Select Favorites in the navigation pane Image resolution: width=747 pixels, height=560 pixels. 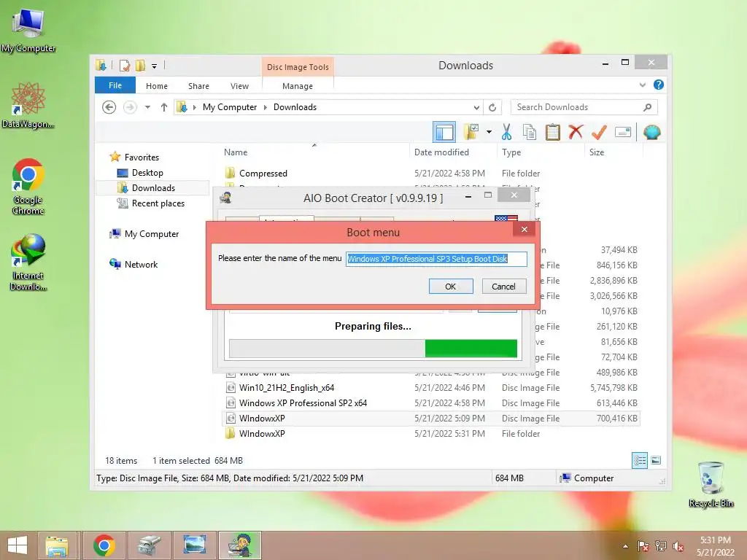coord(142,157)
